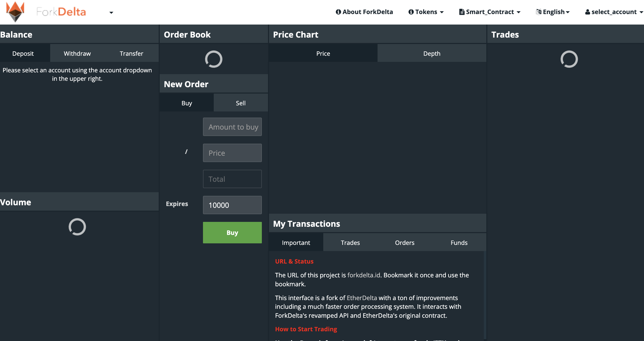Click the My Transactions panel scrollbar
Viewport: 644px width, 341px height.
coord(485,295)
